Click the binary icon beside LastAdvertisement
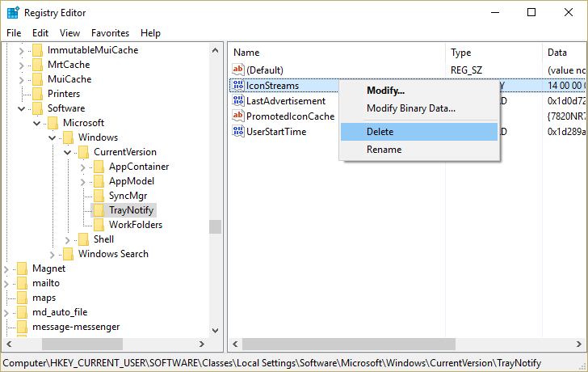The height and width of the screenshot is (372, 588). [x=238, y=101]
